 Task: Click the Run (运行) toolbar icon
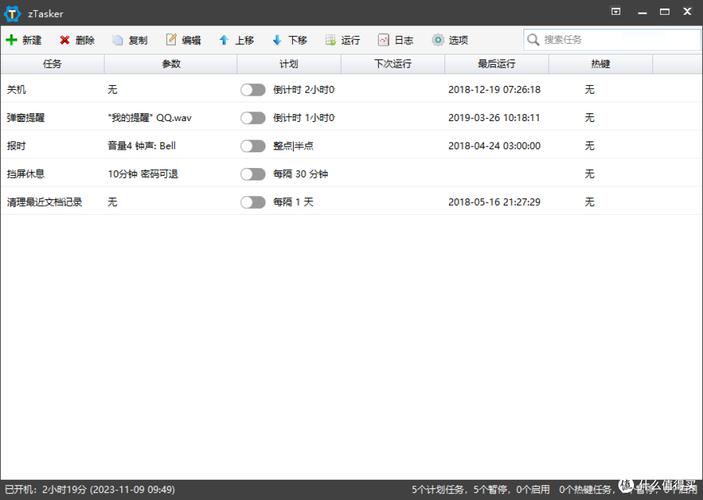coord(330,40)
